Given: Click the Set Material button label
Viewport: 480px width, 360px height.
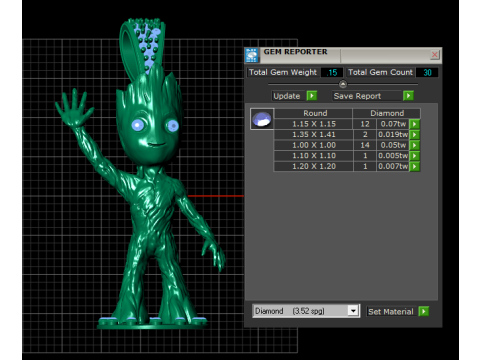Looking at the screenshot, I should (391, 312).
